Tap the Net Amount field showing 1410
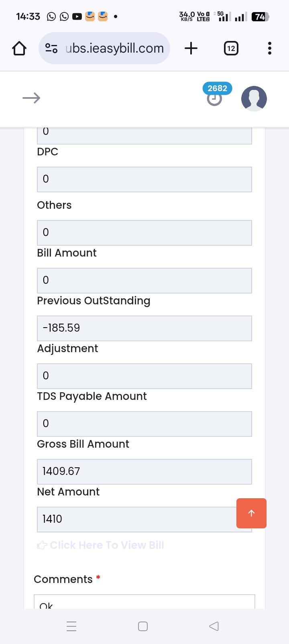Image resolution: width=289 pixels, height=644 pixels. pyautogui.click(x=136, y=519)
